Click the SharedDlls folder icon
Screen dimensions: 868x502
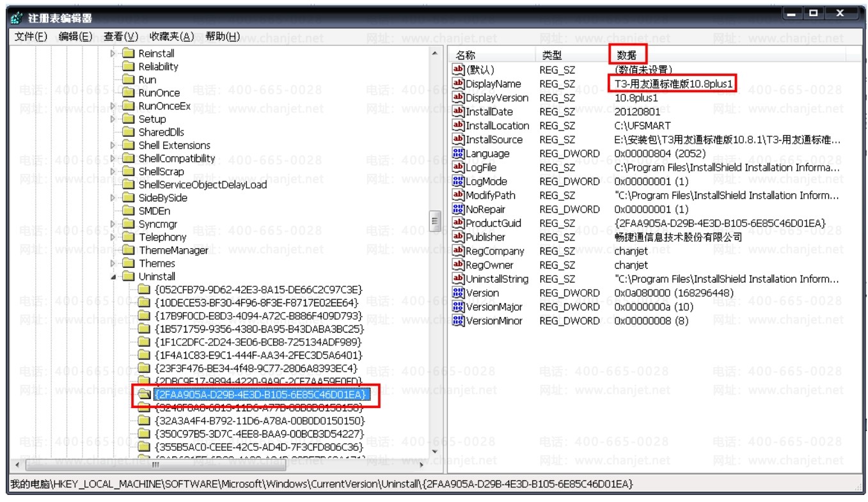[x=128, y=132]
